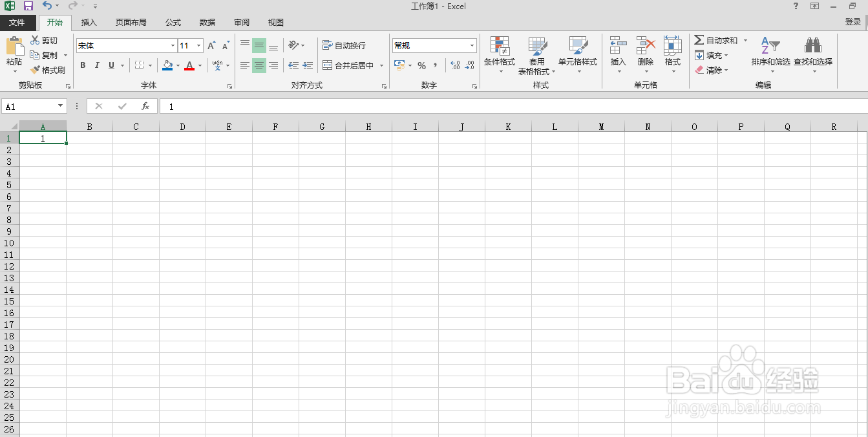The image size is (868, 437).
Task: Toggle italic formatting
Action: [x=97, y=65]
